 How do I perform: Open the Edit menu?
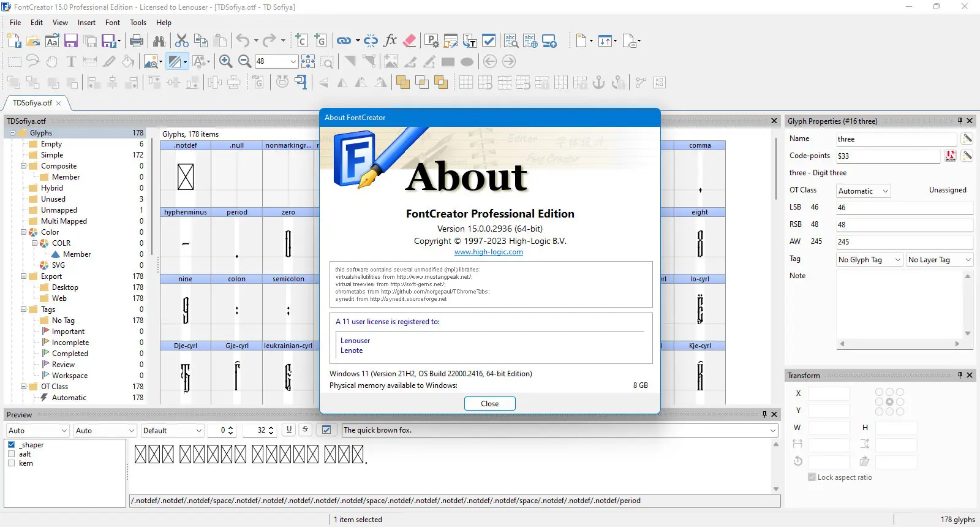point(37,23)
